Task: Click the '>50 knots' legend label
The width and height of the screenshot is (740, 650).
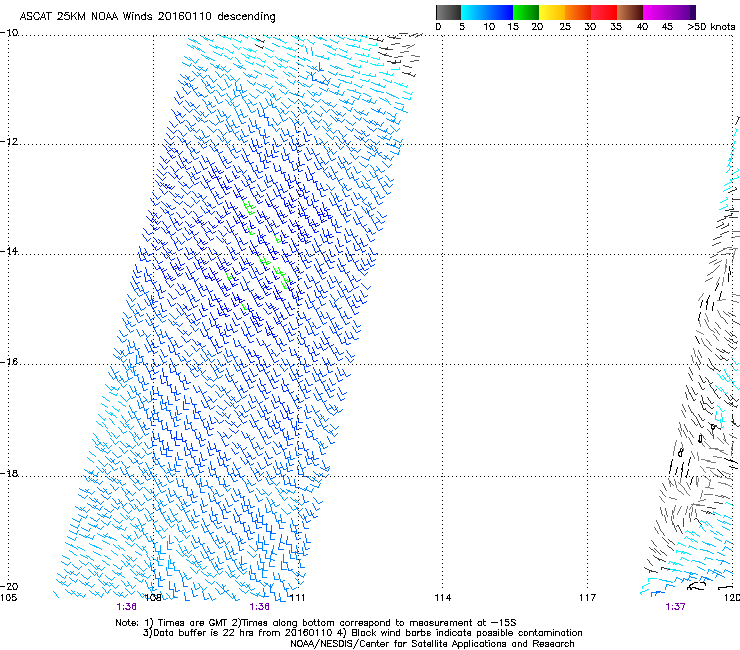Action: click(x=711, y=26)
